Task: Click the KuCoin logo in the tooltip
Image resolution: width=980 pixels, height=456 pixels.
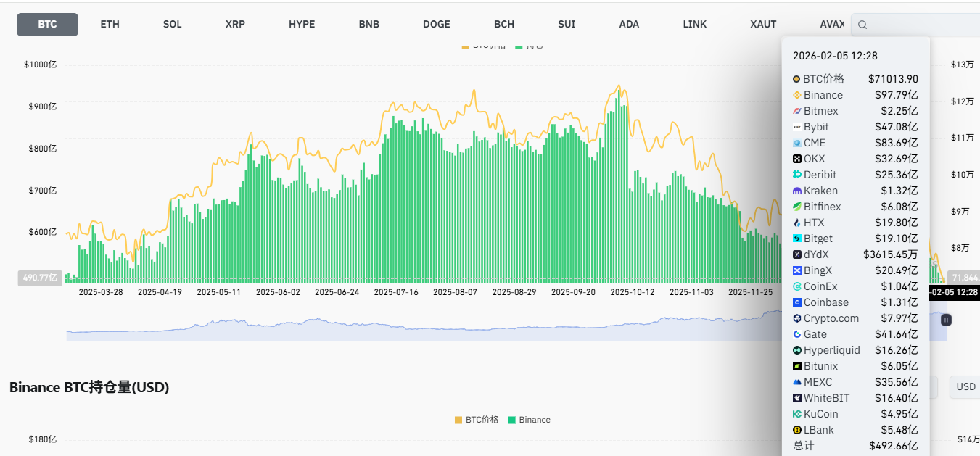Action: (x=796, y=414)
